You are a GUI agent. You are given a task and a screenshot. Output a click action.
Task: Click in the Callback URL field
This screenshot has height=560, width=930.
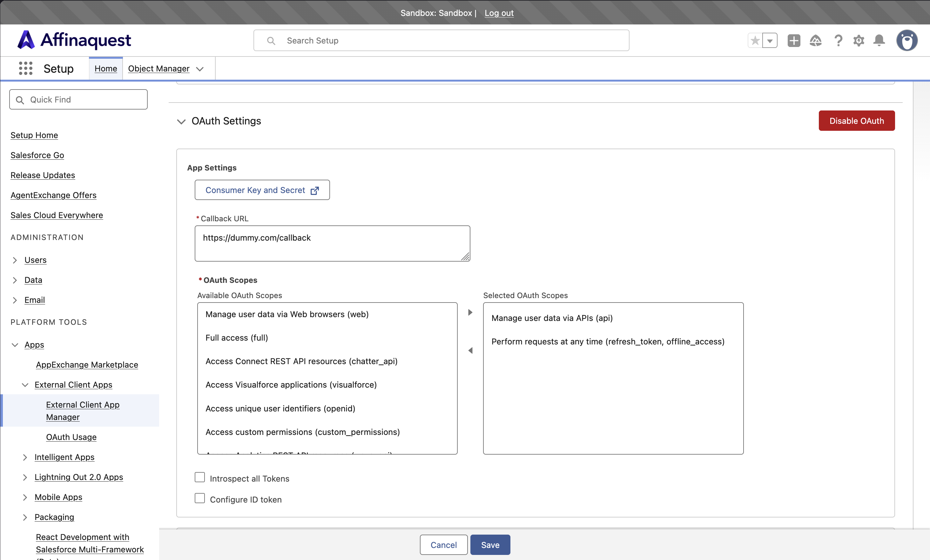pyautogui.click(x=332, y=243)
